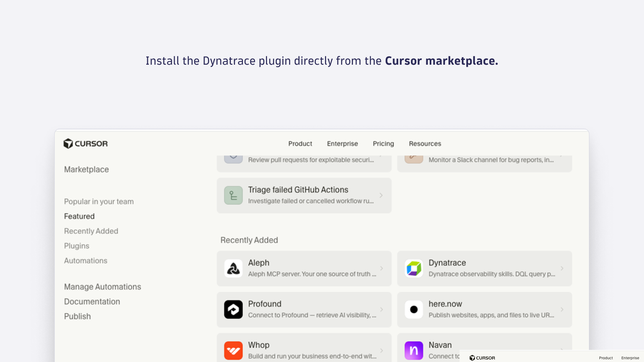644x362 pixels.
Task: Click the 'Recently Added' section heading
Action: 249,240
